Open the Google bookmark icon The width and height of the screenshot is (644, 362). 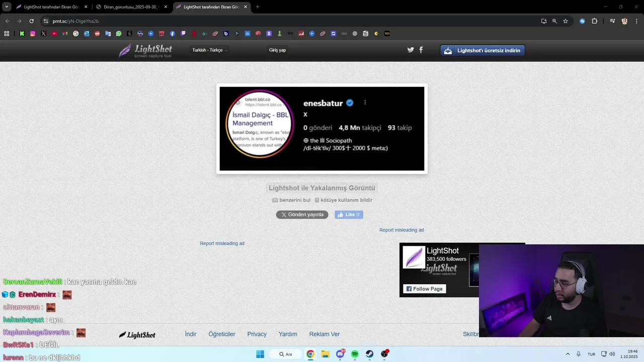[76, 34]
